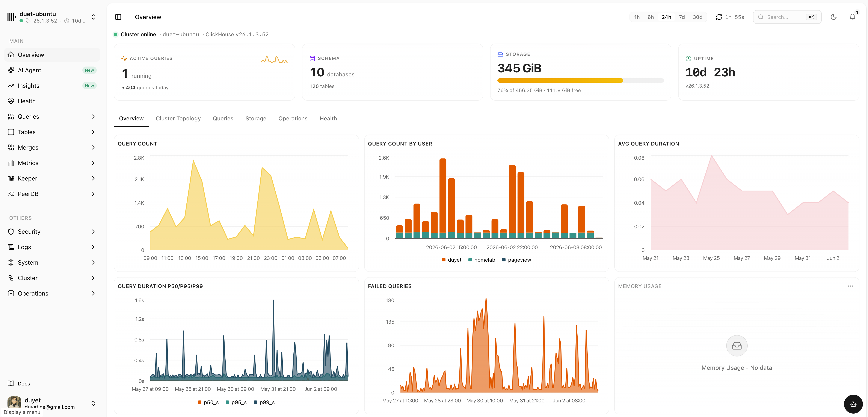Open the duyet user account menu
Image resolution: width=868 pixels, height=417 pixels.
[x=52, y=403]
